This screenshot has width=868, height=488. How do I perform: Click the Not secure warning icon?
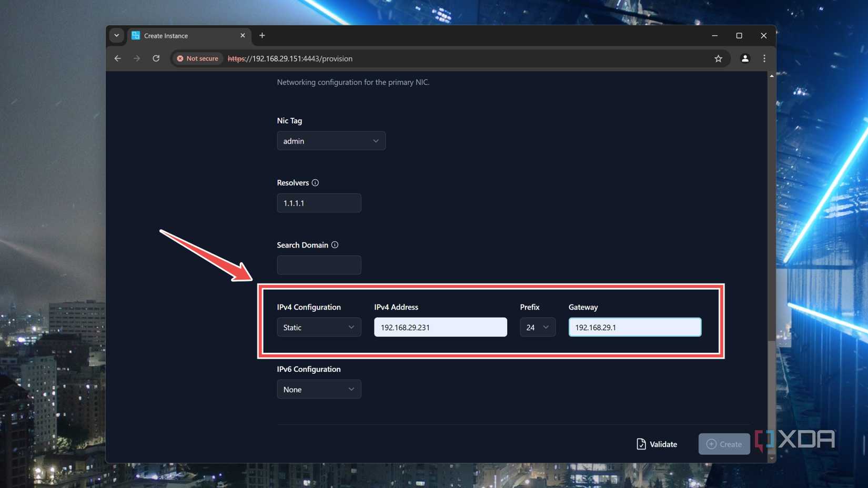point(180,58)
